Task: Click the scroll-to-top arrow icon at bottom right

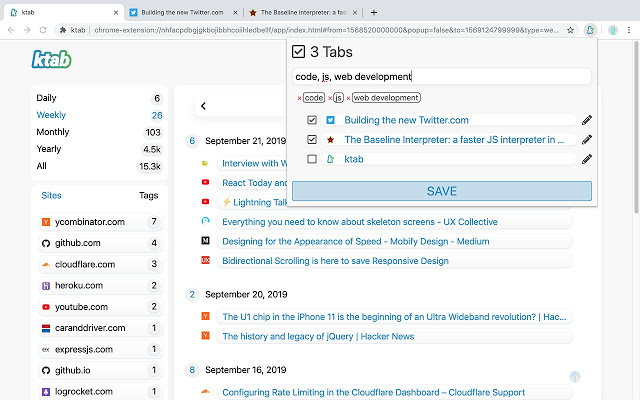Action: (x=575, y=377)
